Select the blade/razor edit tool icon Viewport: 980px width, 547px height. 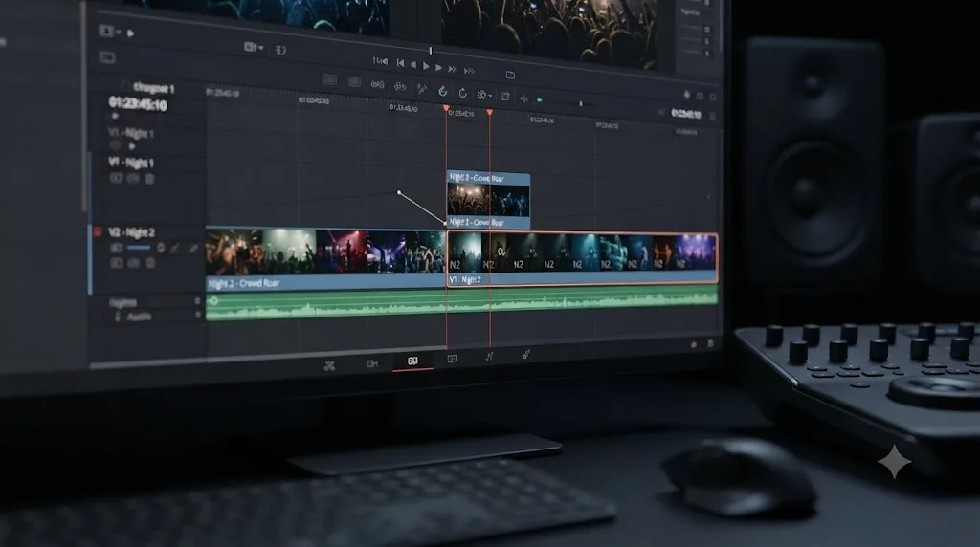coord(422,89)
